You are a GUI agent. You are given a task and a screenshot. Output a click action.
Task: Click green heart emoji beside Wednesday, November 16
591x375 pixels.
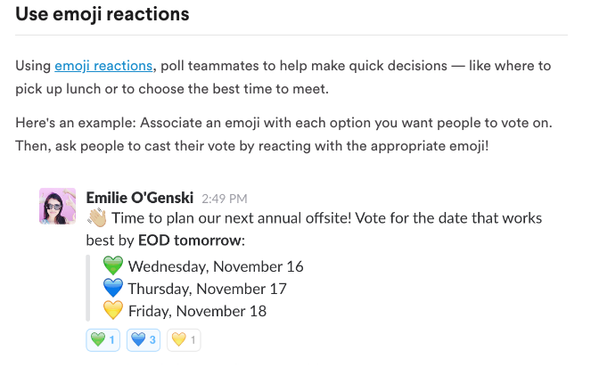[x=113, y=265]
